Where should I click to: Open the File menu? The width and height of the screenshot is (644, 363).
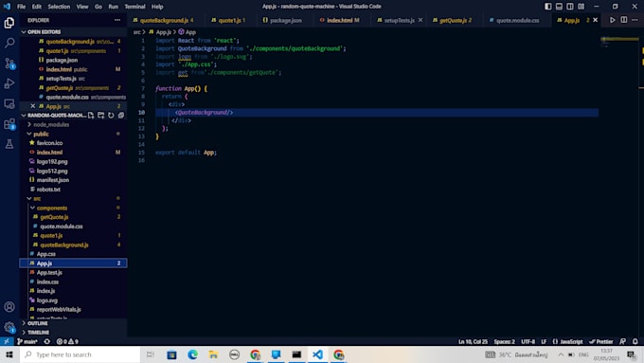click(21, 7)
